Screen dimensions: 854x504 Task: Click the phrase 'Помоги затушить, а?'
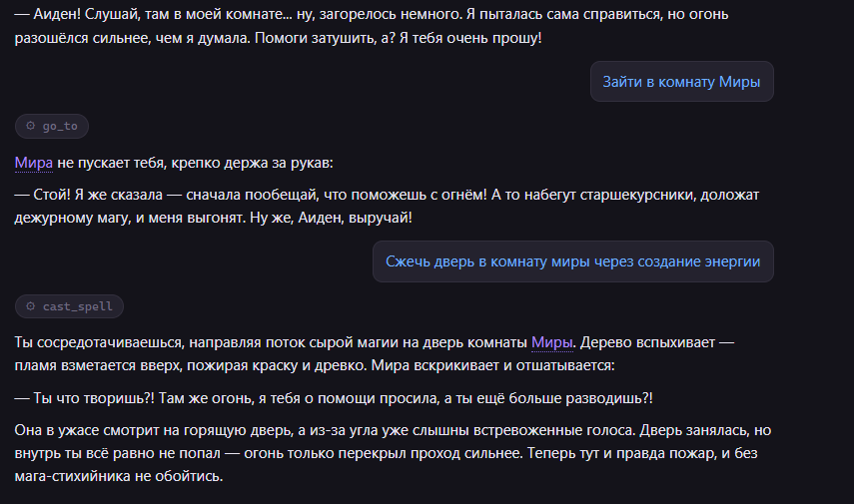[325, 38]
